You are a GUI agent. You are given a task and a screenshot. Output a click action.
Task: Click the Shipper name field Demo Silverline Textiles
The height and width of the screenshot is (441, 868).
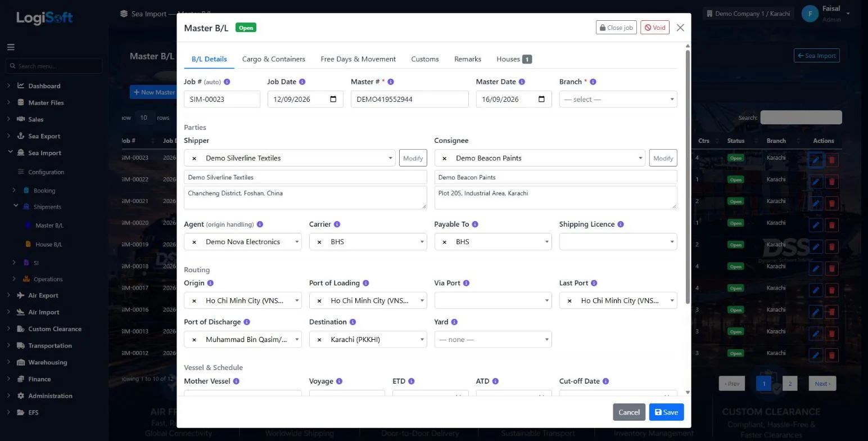point(305,177)
